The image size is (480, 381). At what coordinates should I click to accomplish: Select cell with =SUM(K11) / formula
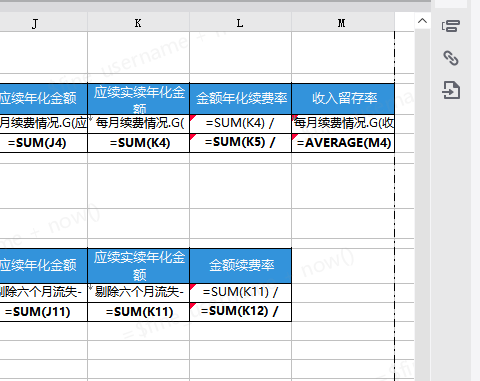pyautogui.click(x=240, y=293)
